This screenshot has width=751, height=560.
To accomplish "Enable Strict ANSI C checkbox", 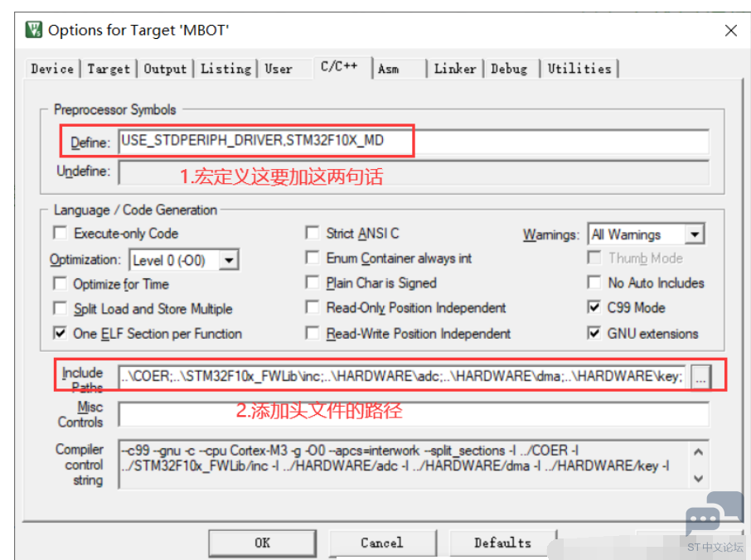I will point(313,233).
